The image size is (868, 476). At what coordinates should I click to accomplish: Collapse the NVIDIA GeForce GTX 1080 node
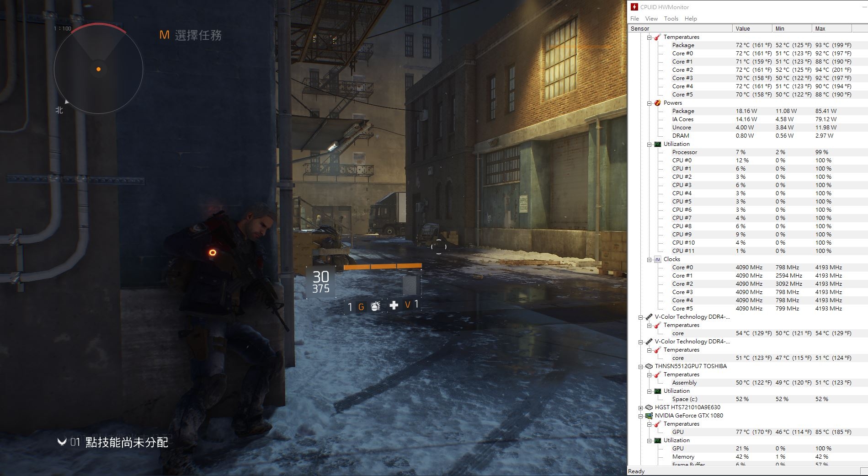(x=640, y=416)
